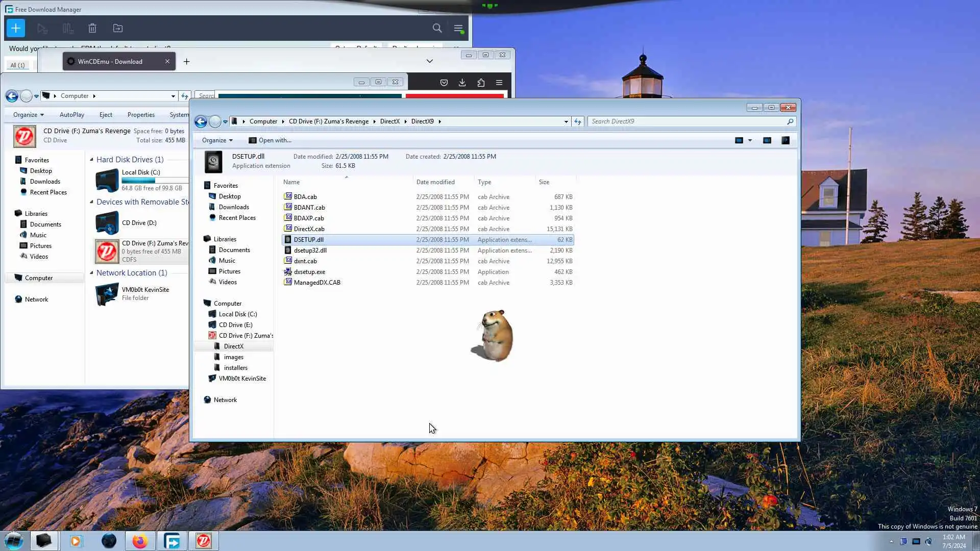
Task: Collapse the Hard Disk Drives group
Action: tap(92, 160)
